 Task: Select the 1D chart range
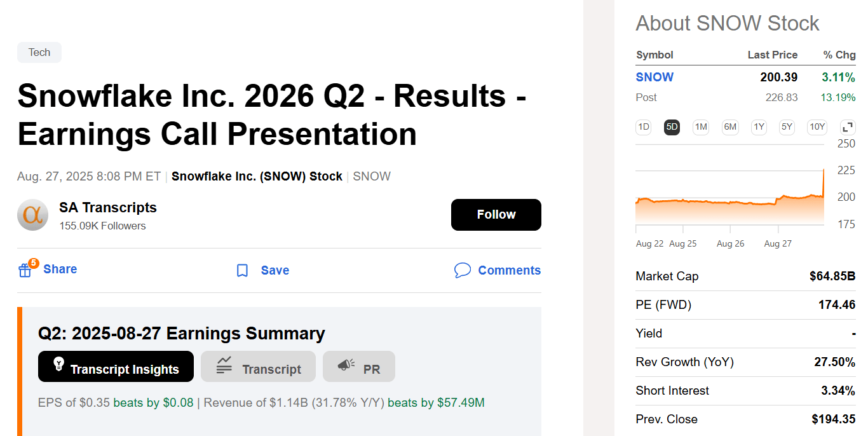pos(643,127)
